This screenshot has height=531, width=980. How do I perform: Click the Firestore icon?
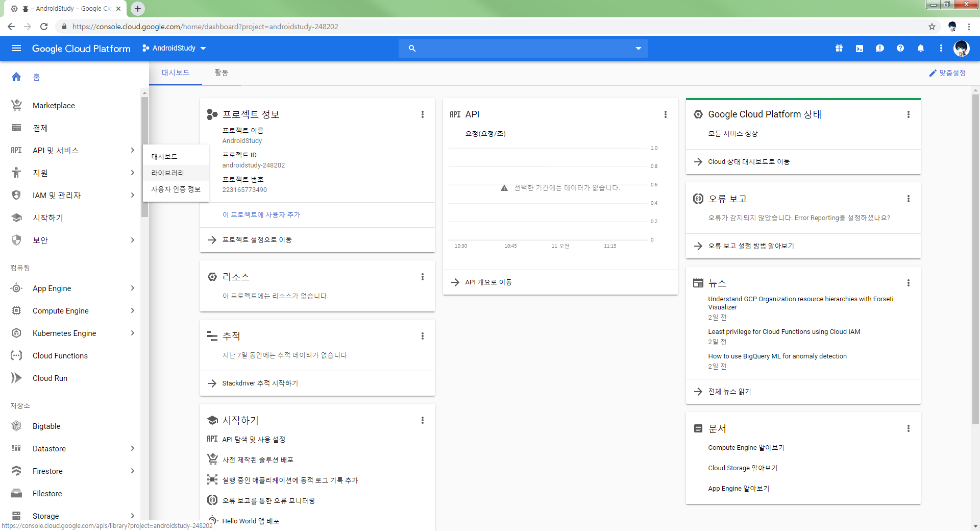[16, 471]
